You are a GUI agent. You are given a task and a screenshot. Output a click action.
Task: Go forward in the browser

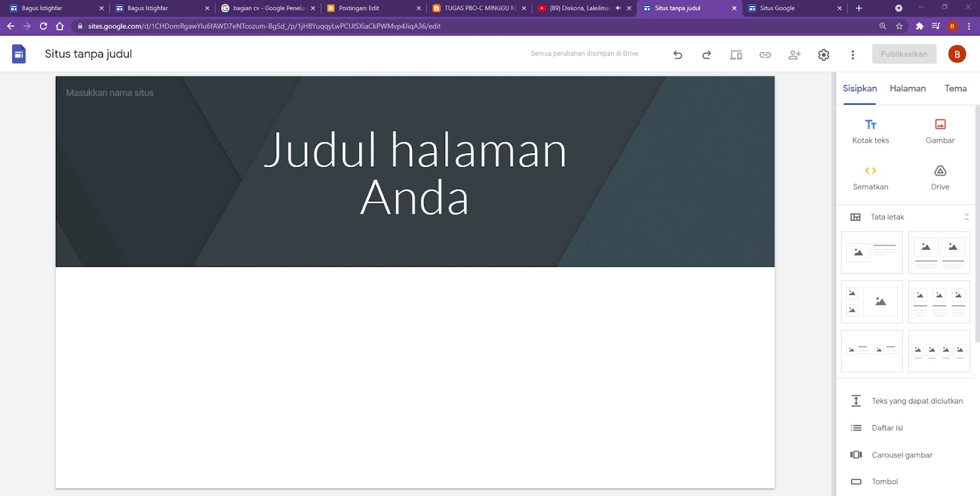(27, 26)
